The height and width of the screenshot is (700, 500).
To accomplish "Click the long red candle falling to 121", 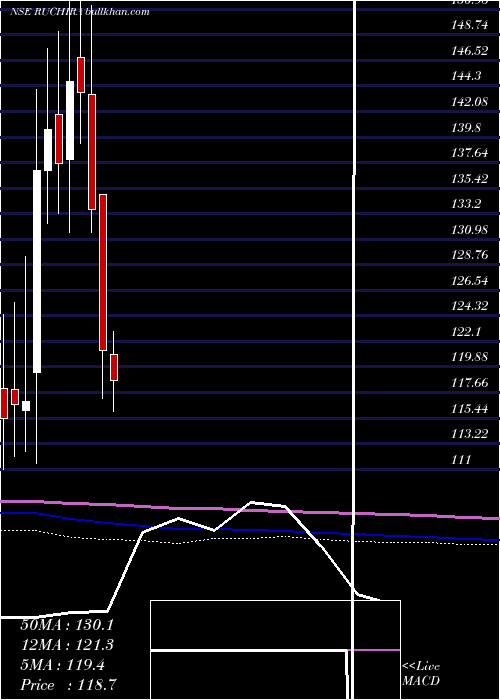I will [x=103, y=272].
